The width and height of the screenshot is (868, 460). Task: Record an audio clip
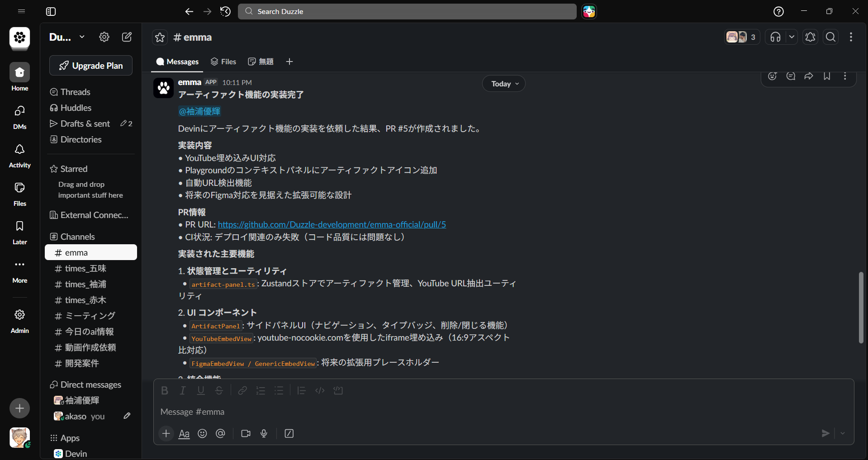[x=264, y=434]
